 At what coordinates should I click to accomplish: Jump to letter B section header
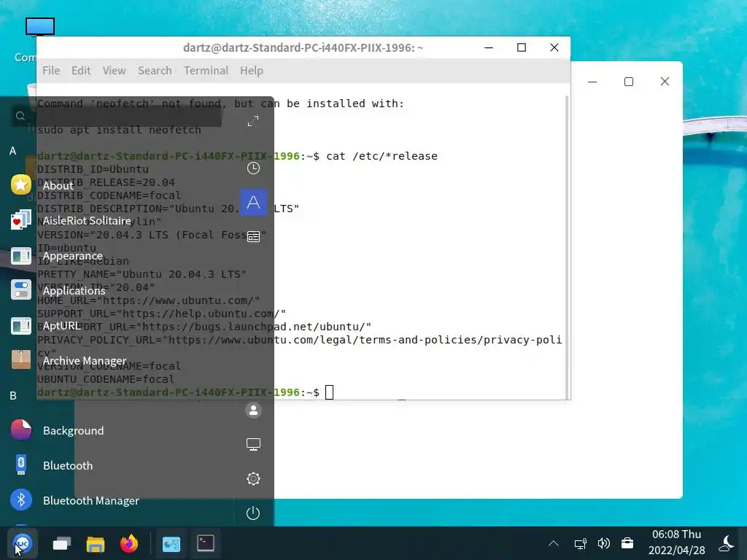13,396
